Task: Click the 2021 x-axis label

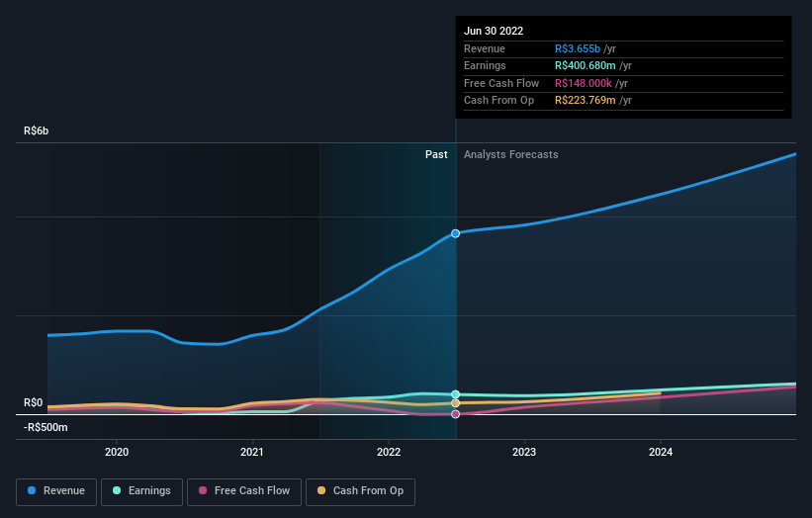Action: (251, 452)
